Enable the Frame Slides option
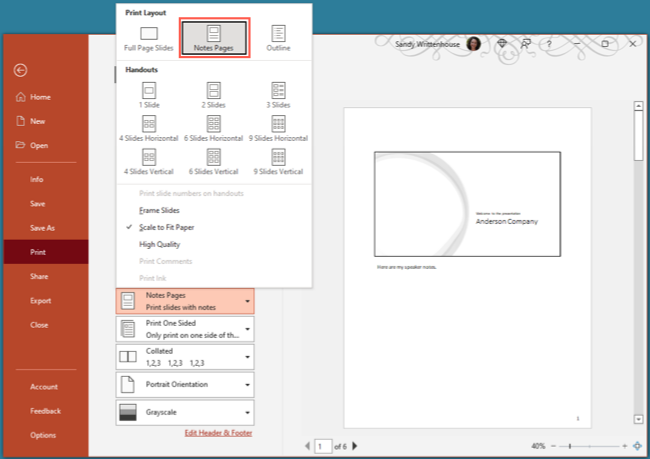Image resolution: width=650 pixels, height=459 pixels. (x=160, y=211)
